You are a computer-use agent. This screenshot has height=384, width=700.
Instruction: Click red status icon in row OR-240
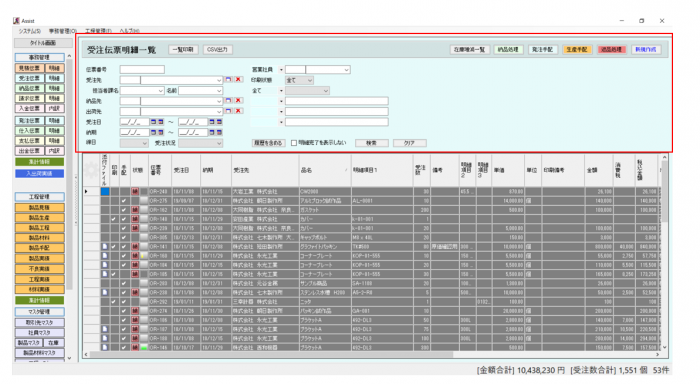coord(135,192)
